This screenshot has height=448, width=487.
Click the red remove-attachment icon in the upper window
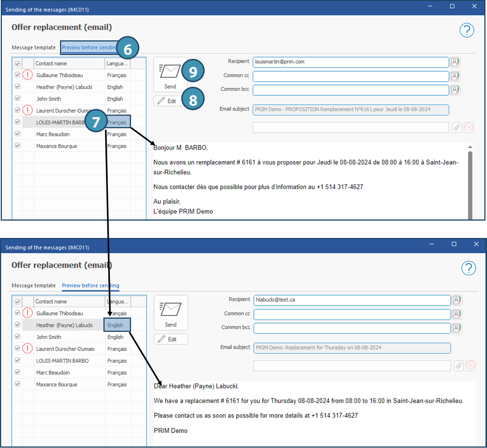(469, 127)
